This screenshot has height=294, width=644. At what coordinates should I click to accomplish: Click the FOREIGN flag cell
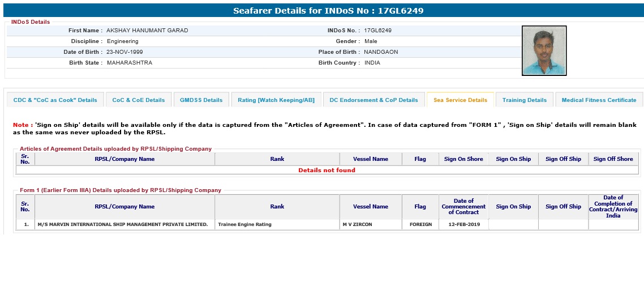pyautogui.click(x=420, y=224)
